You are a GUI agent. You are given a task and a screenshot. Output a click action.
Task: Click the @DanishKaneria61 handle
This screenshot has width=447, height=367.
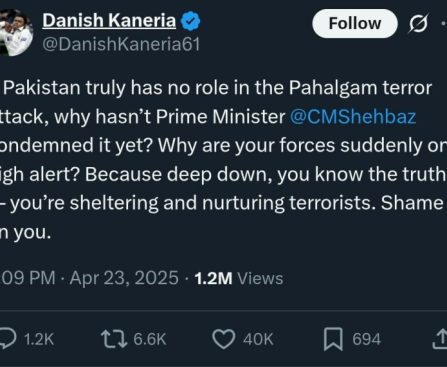click(x=121, y=44)
